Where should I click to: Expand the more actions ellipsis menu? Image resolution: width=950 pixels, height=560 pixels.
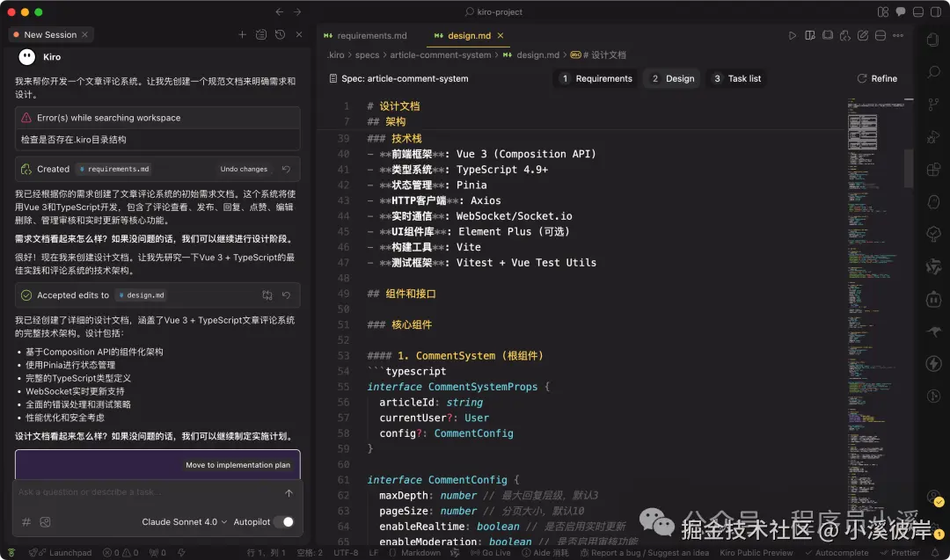pos(899,35)
